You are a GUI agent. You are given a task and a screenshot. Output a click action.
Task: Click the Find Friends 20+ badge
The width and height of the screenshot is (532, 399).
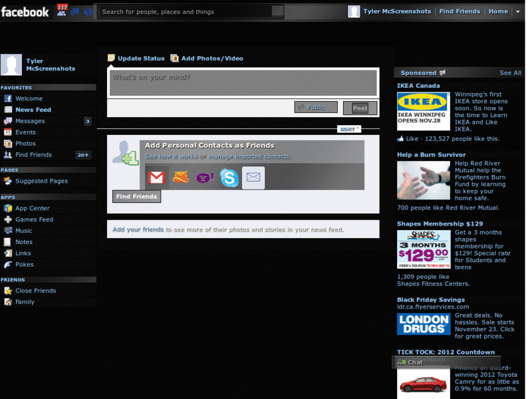[x=82, y=155]
